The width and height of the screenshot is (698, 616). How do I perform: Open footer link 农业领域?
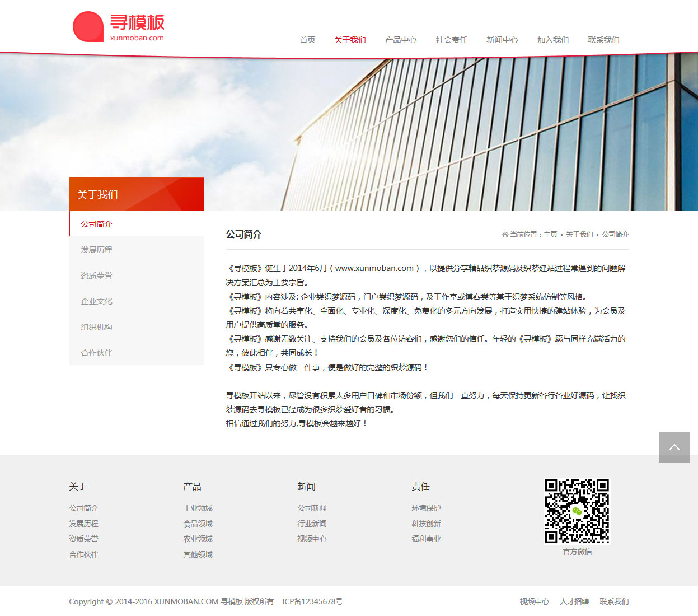pyautogui.click(x=198, y=539)
